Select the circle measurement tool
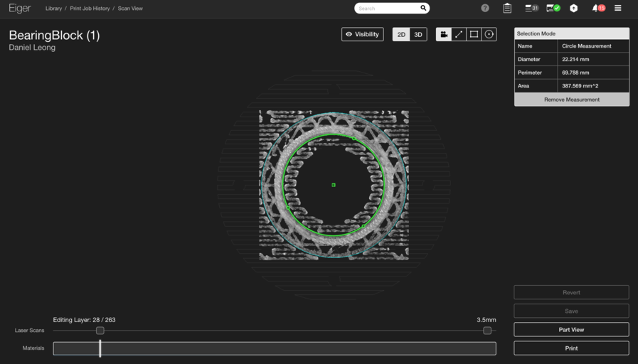Screen dimensions: 638x364 click(x=489, y=34)
